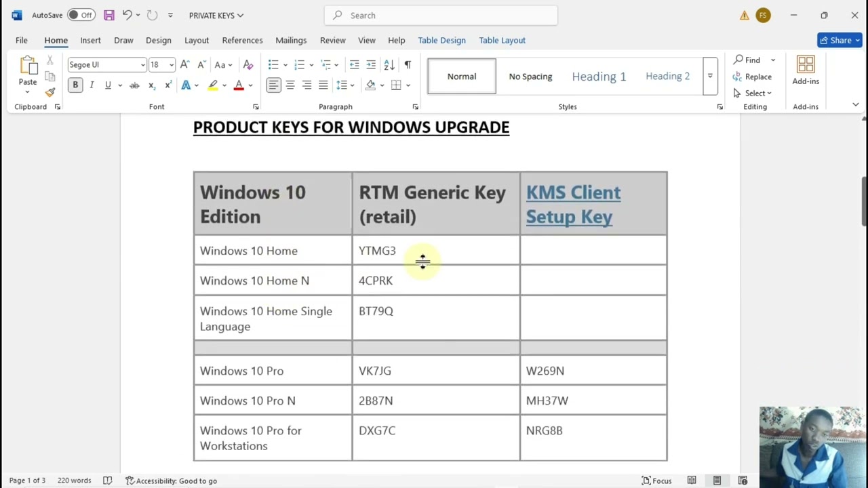This screenshot has width=868, height=488.
Task: Switch to the Insert tab
Action: coord(90,40)
